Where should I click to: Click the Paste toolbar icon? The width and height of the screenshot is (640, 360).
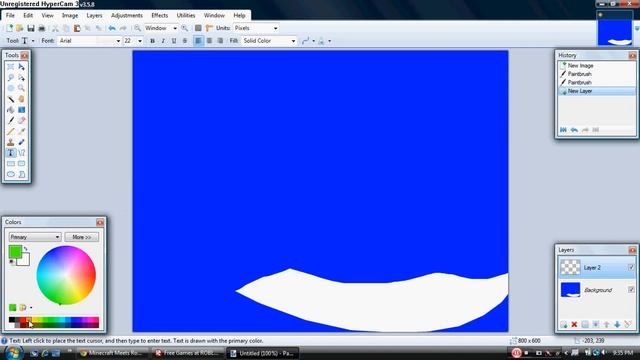pos(77,28)
